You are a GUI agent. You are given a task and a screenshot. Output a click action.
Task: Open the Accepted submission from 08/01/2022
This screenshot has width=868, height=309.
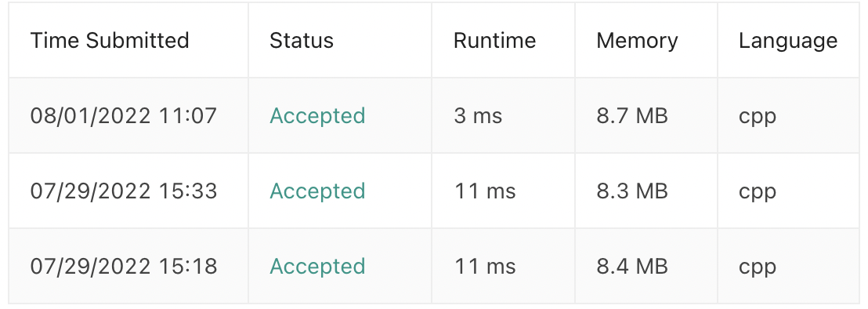coord(317,116)
